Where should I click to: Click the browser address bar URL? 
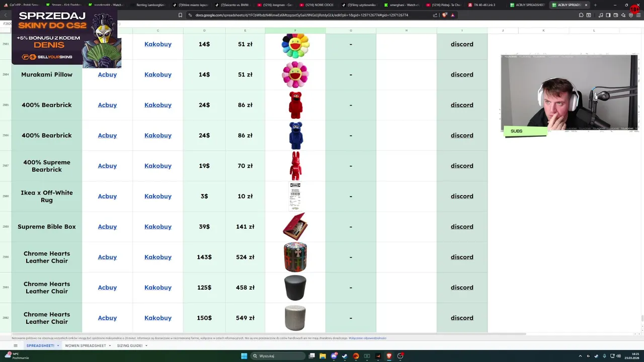tap(302, 15)
